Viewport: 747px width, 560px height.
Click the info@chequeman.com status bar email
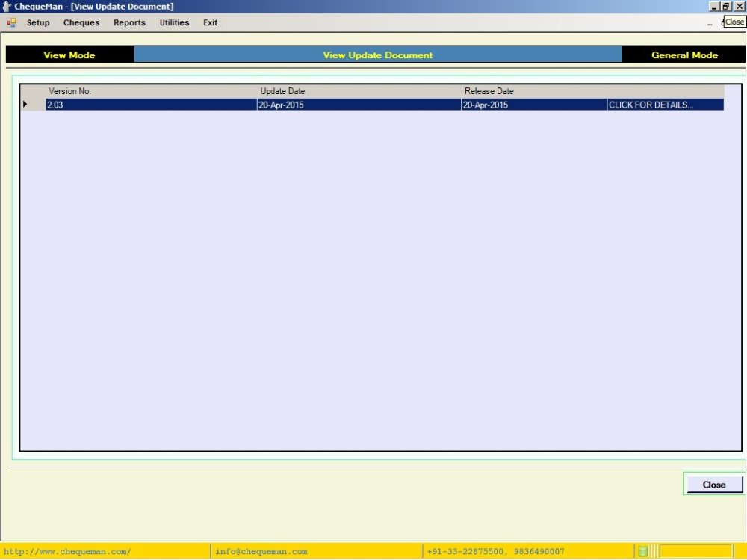coord(261,552)
